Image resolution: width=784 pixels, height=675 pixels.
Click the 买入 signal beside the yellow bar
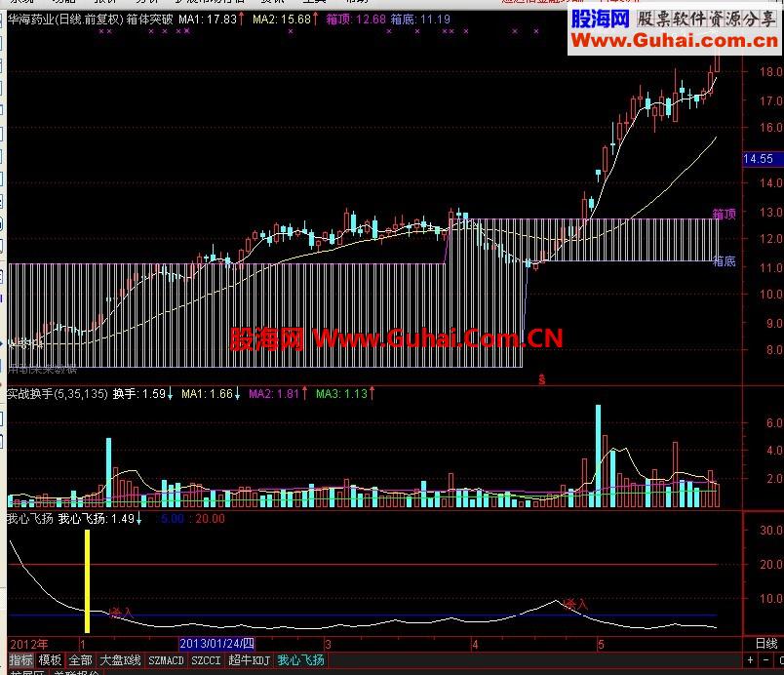point(121,612)
